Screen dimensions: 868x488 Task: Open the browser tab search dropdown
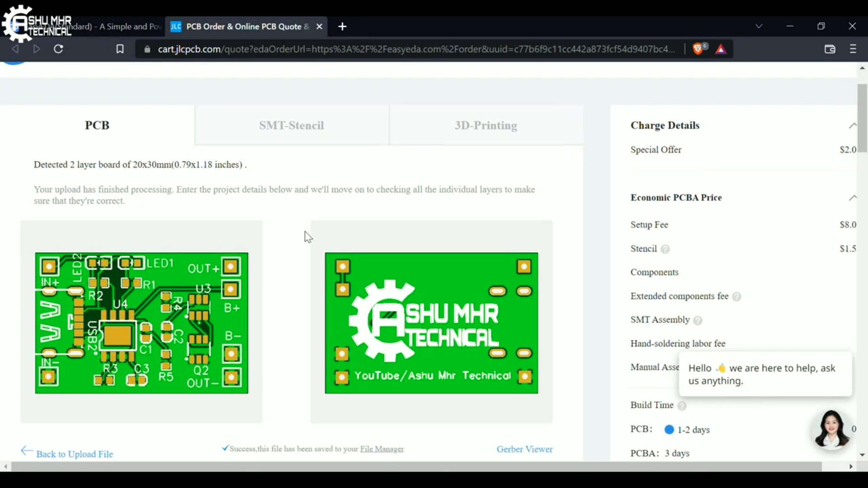(x=759, y=26)
